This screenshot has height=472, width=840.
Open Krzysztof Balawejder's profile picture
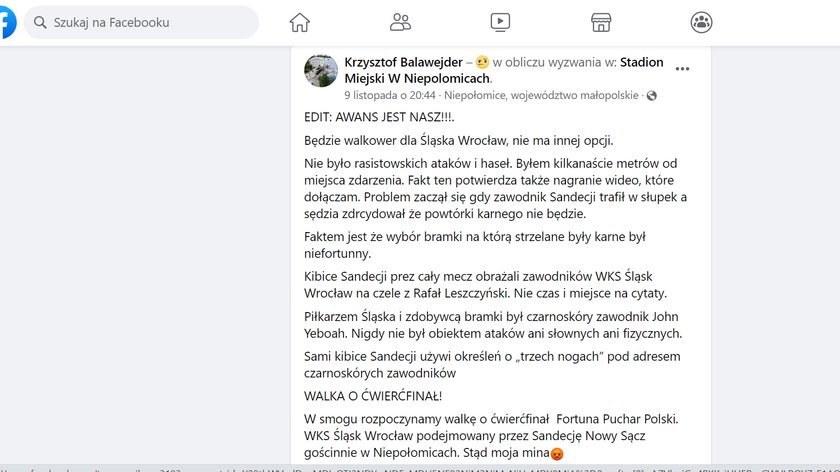click(x=320, y=71)
